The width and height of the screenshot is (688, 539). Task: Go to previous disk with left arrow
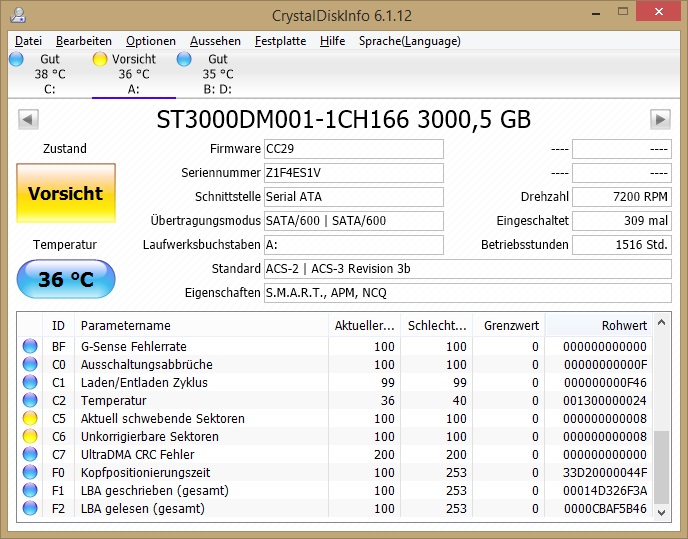click(x=28, y=119)
